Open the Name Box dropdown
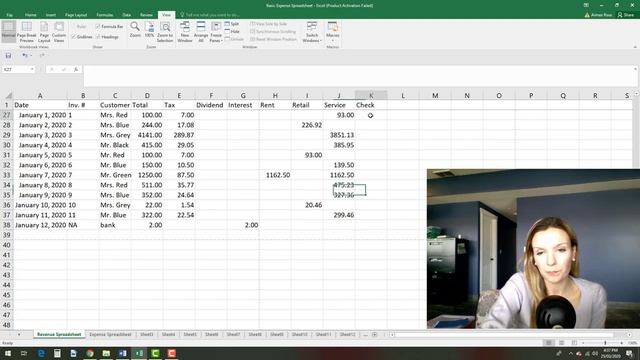The width and height of the screenshot is (640, 360). [x=32, y=69]
